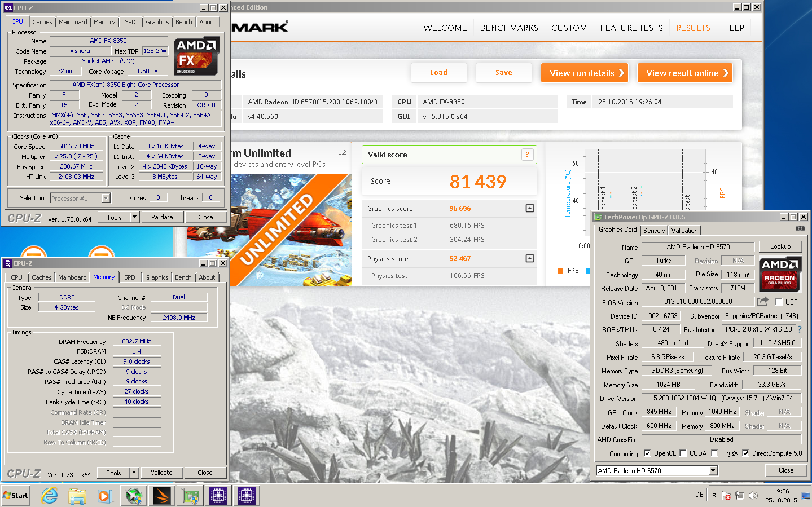Click the CPU-Z processor window title icon
The height and width of the screenshot is (507, 812).
(x=8, y=8)
